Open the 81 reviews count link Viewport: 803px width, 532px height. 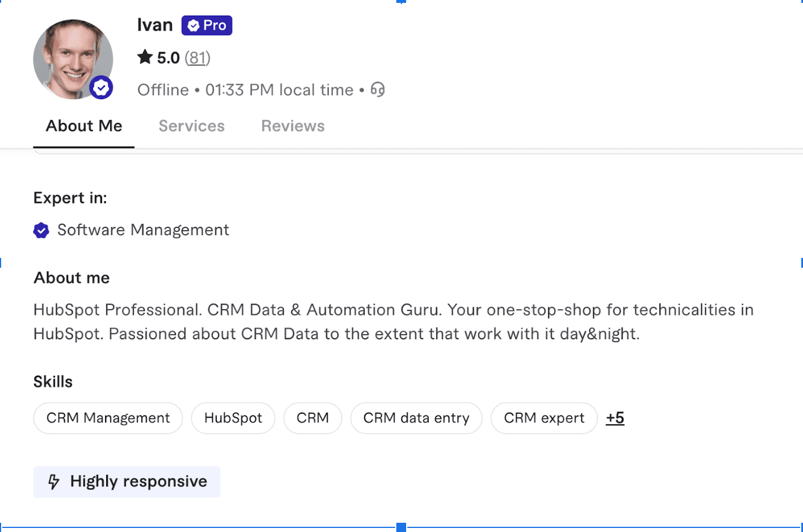tap(197, 58)
